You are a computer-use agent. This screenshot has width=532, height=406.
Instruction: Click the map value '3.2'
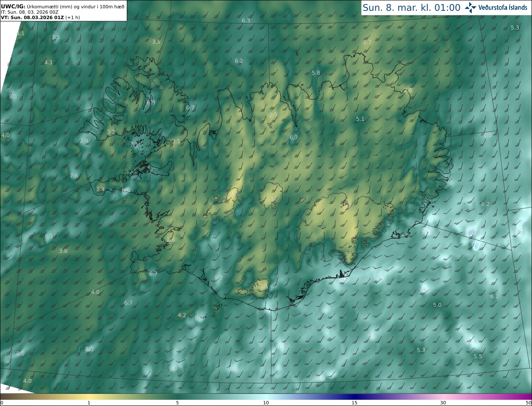tap(111, 132)
